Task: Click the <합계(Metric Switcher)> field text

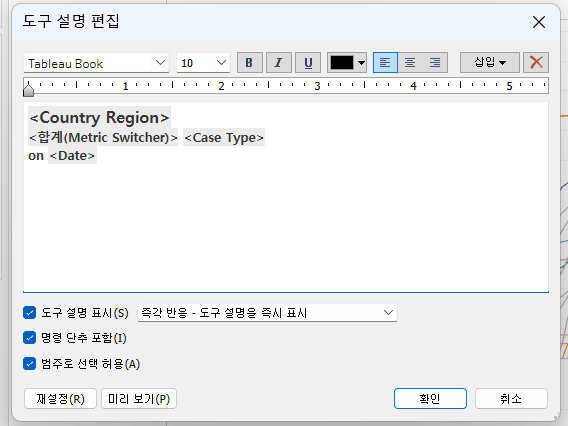Action: pyautogui.click(x=103, y=137)
